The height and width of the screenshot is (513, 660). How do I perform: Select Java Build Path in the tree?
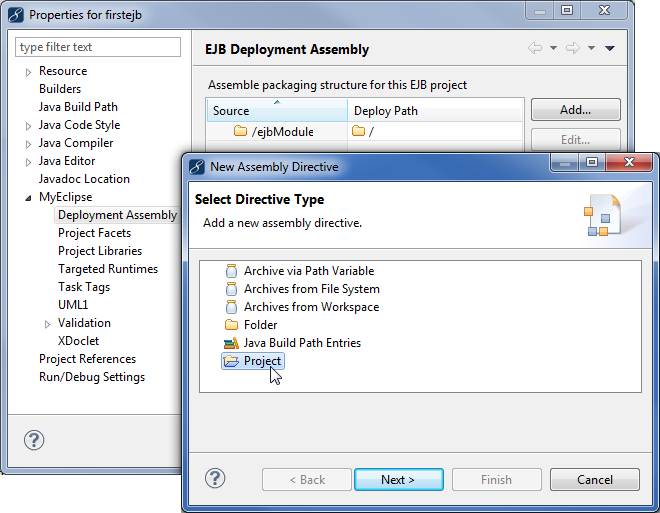click(x=78, y=107)
